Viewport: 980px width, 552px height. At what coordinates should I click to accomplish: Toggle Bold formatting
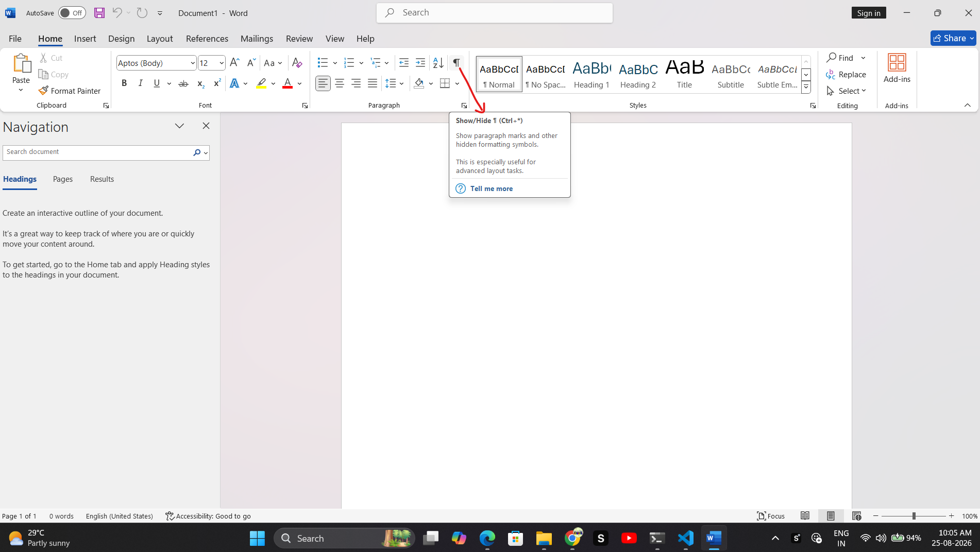tap(124, 83)
